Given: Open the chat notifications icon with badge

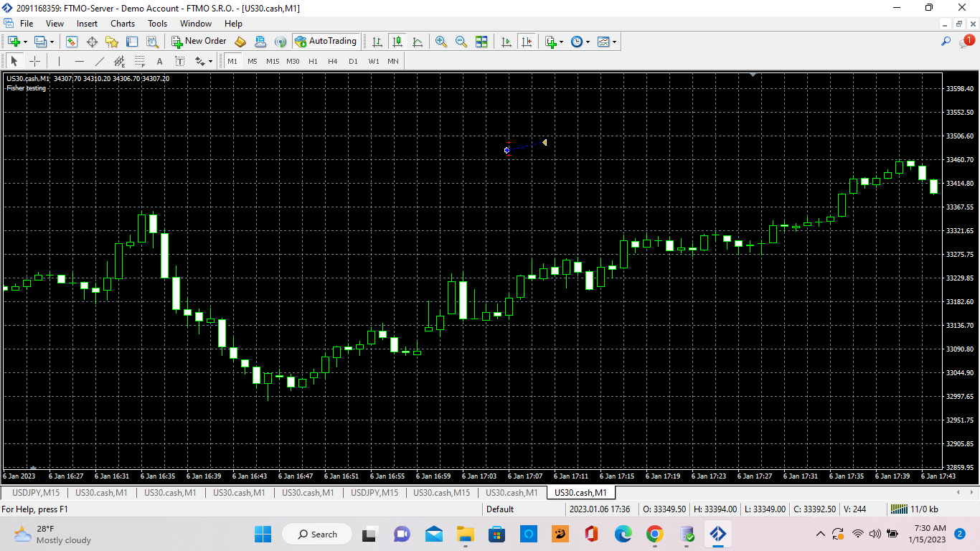Looking at the screenshot, I should 966,42.
